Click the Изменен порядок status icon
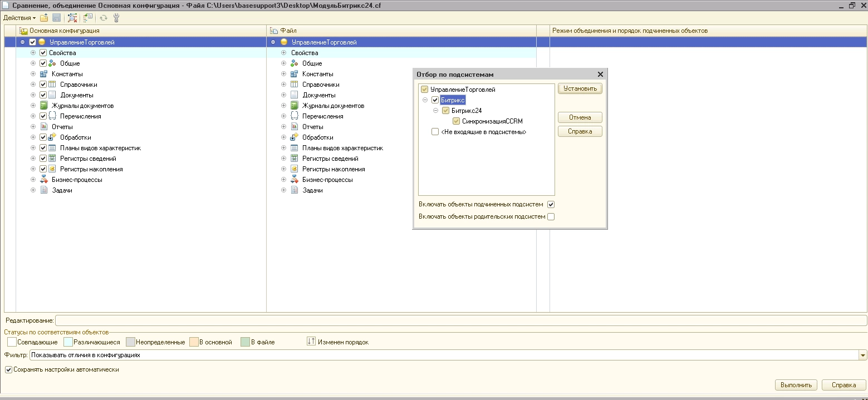Screen dimensions: 868x400 click(x=311, y=342)
